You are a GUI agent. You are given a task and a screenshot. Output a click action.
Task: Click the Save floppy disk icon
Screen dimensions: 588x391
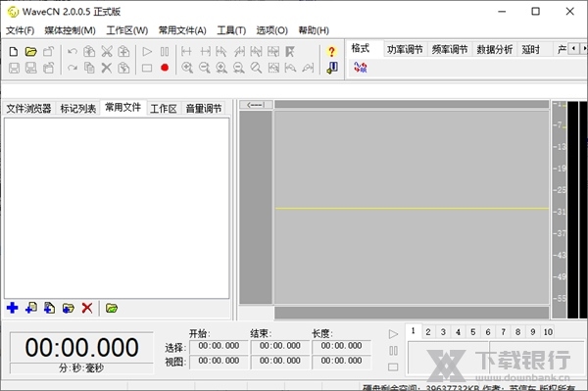15,68
